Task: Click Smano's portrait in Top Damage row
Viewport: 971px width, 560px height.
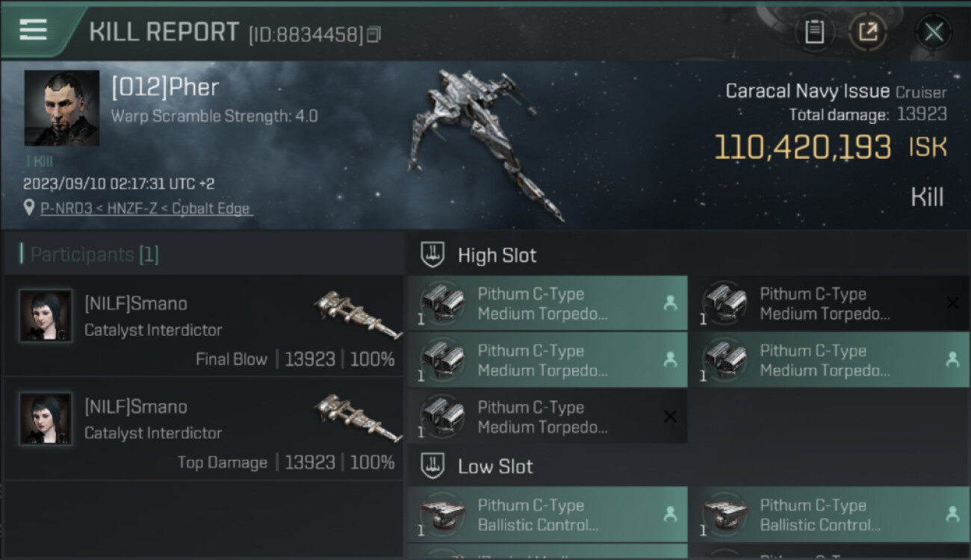Action: (x=46, y=419)
